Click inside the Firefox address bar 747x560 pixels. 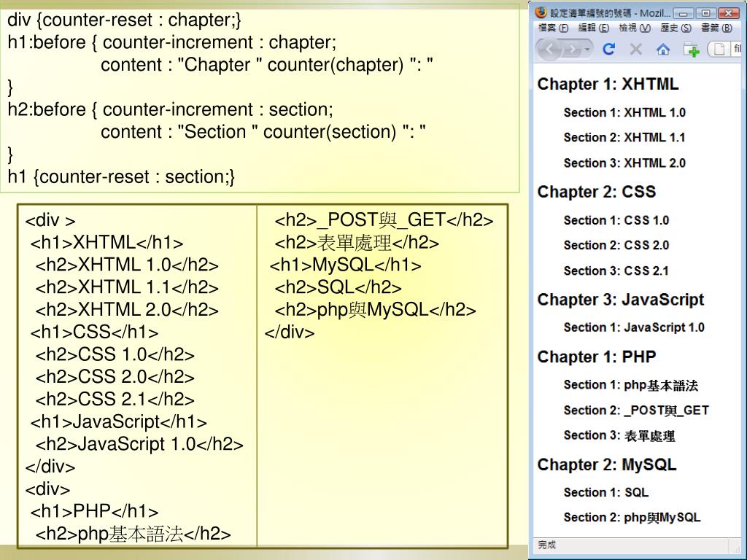click(726, 49)
